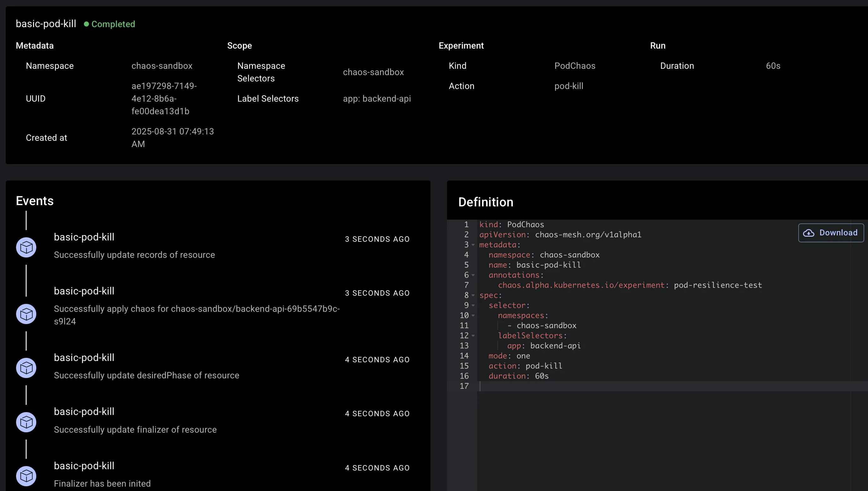Click line 5 'name: basic-pod-kill' in editor
868x491 pixels.
tap(534, 265)
